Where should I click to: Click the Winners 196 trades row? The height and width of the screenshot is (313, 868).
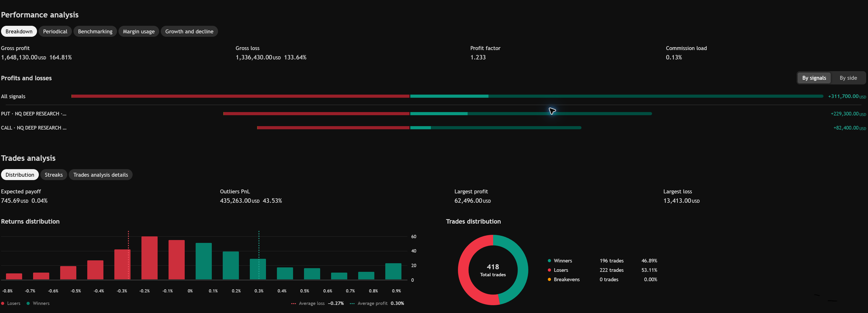coord(602,261)
